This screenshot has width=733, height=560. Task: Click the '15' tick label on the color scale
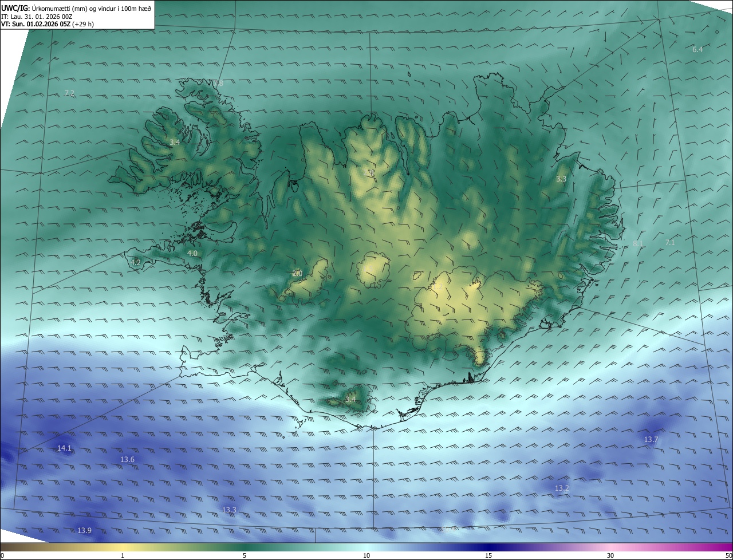click(488, 555)
